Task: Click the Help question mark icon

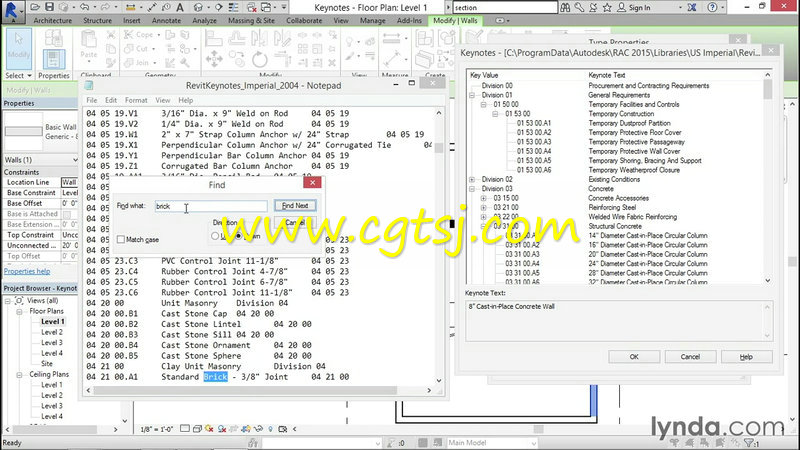Action: click(712, 7)
